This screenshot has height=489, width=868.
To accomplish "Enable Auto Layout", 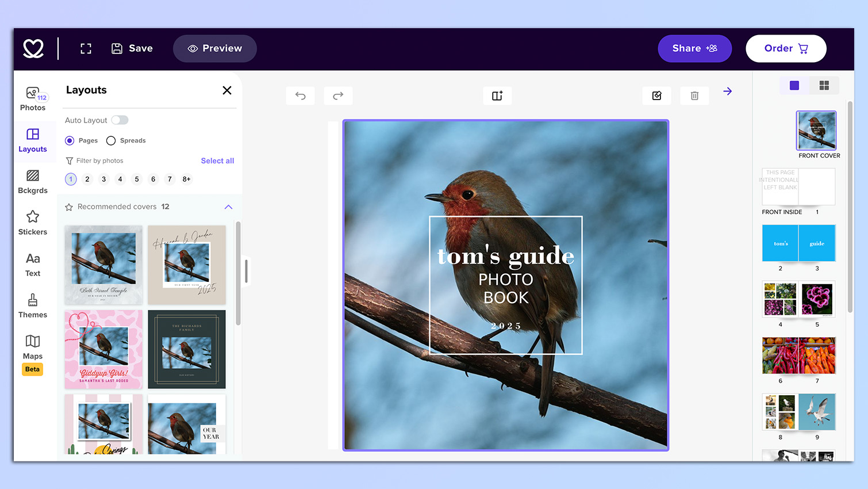I will 120,120.
